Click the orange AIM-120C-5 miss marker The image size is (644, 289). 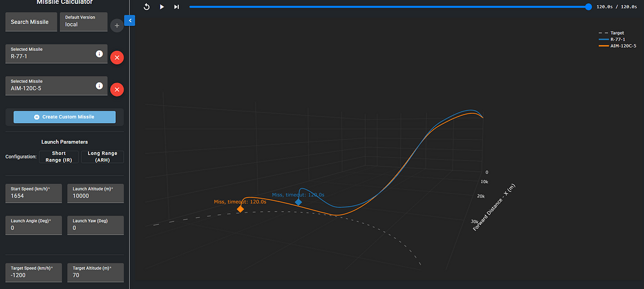(x=240, y=209)
